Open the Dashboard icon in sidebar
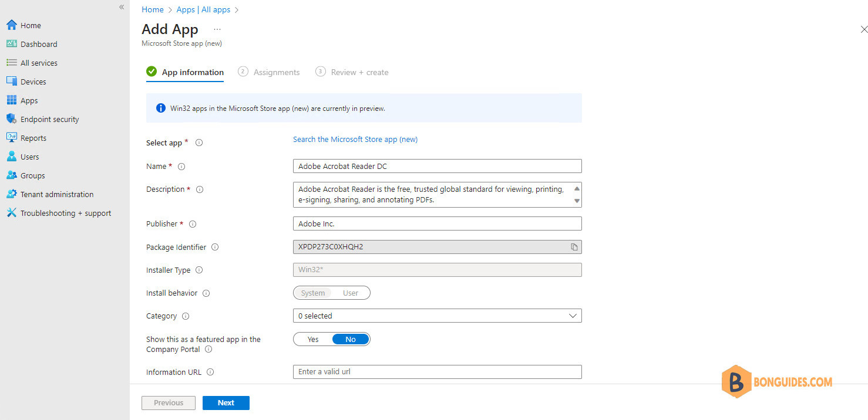This screenshot has width=868, height=420. coord(11,44)
